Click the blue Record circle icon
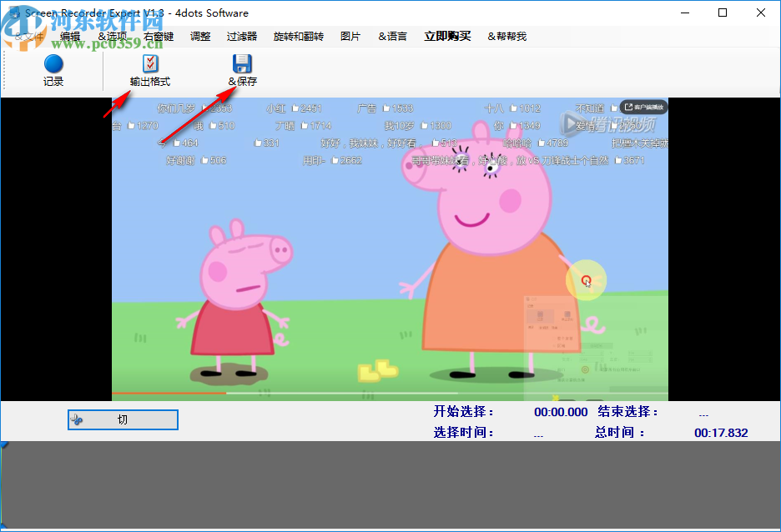 coord(53,62)
